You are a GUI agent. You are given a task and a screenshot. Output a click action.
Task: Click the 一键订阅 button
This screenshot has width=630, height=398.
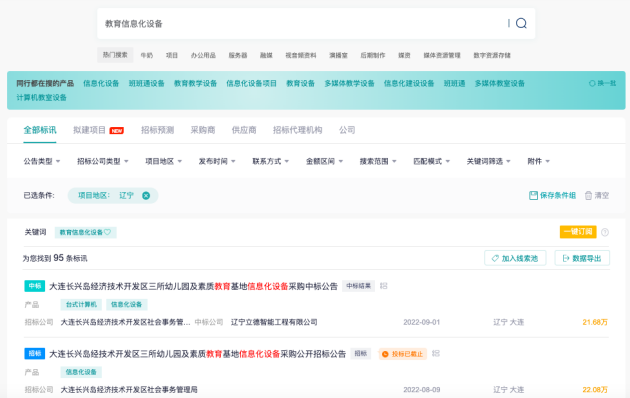578,232
